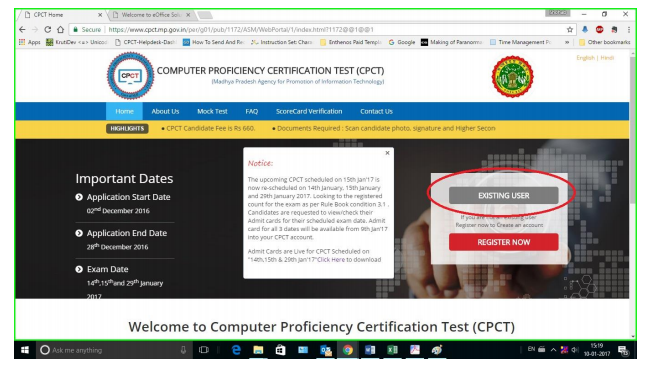The image size is (646, 365).
Task: Select Home in navigation bar
Action: coord(124,111)
